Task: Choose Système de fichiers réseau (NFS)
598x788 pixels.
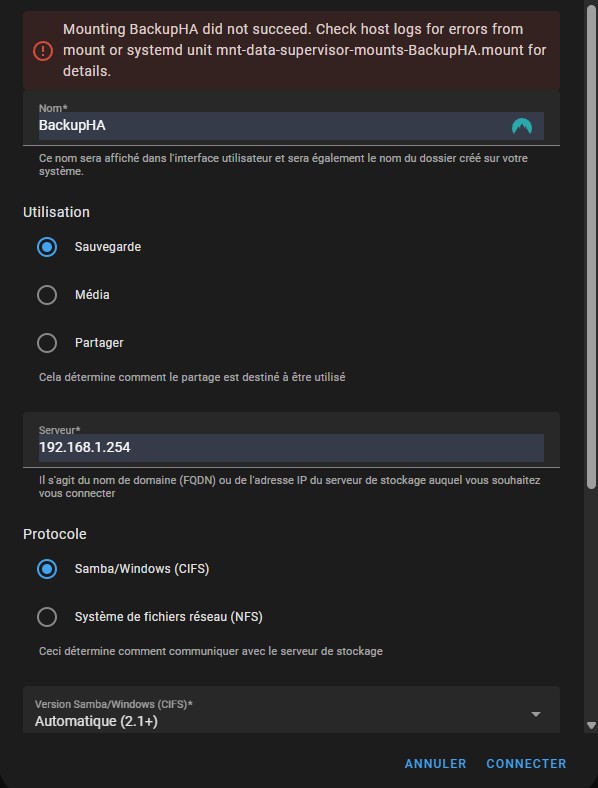Action: pyautogui.click(x=47, y=617)
